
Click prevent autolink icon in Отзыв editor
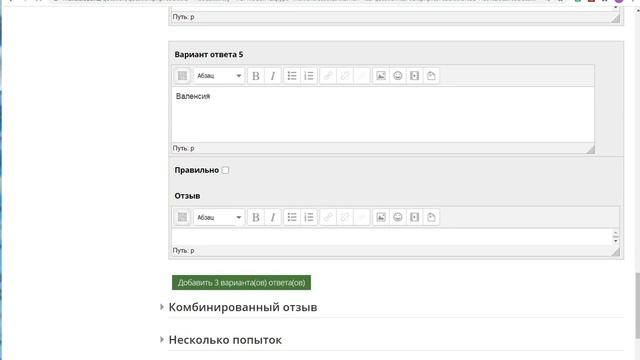[x=362, y=217]
